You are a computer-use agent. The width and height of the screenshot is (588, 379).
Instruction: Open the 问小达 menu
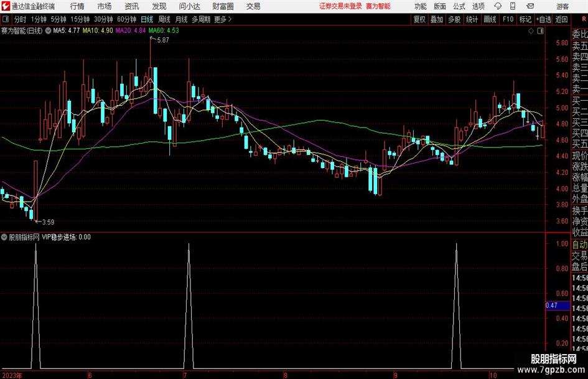(189, 6)
